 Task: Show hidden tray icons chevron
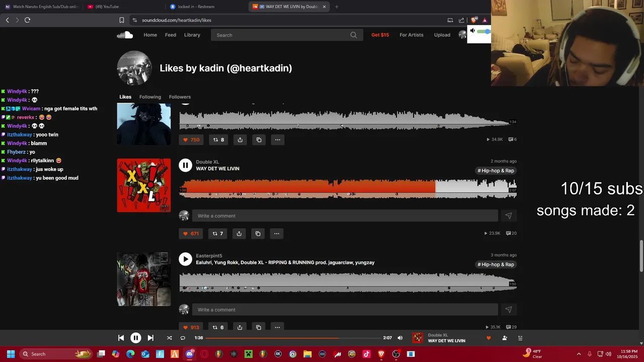(x=579, y=354)
